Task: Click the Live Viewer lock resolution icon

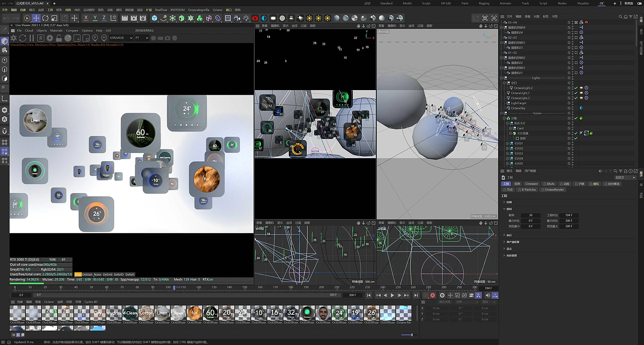Action: (58, 38)
